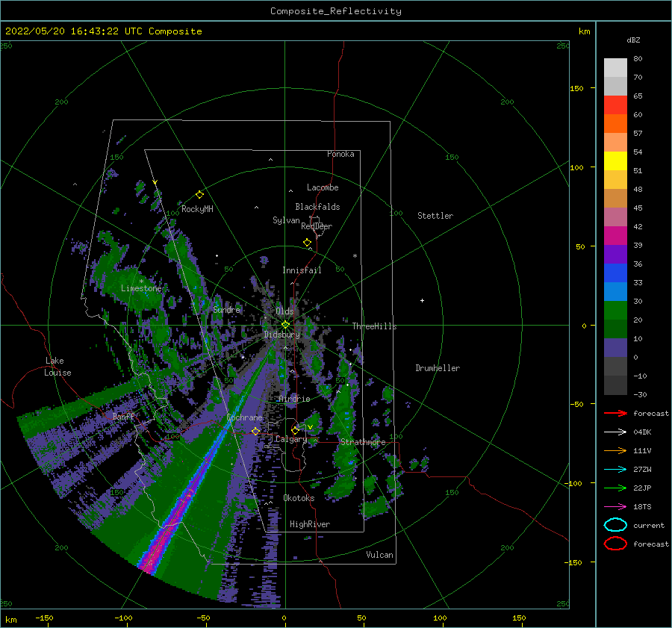
Task: Select the orange 111V arrow icon
Action: [615, 450]
